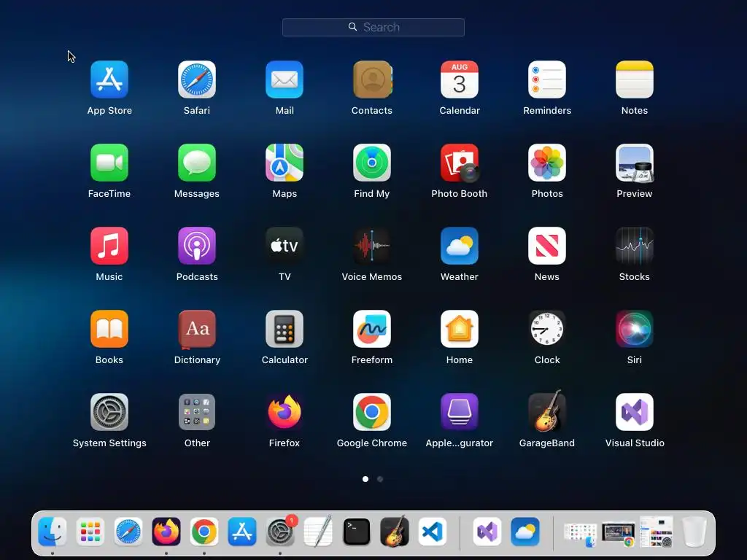Open Firefox from the Dock
The height and width of the screenshot is (560, 747).
click(166, 532)
